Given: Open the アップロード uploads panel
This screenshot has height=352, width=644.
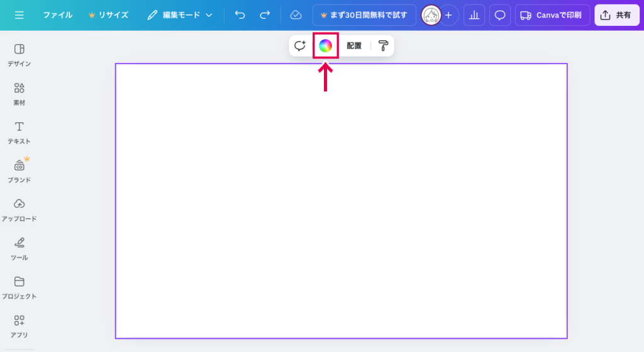Looking at the screenshot, I should point(19,210).
